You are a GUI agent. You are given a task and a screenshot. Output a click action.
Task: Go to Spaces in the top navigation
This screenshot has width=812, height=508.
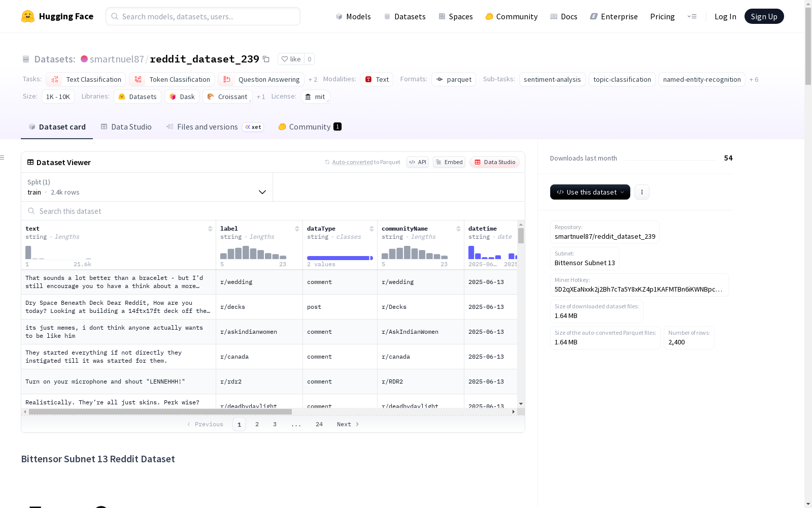456,16
